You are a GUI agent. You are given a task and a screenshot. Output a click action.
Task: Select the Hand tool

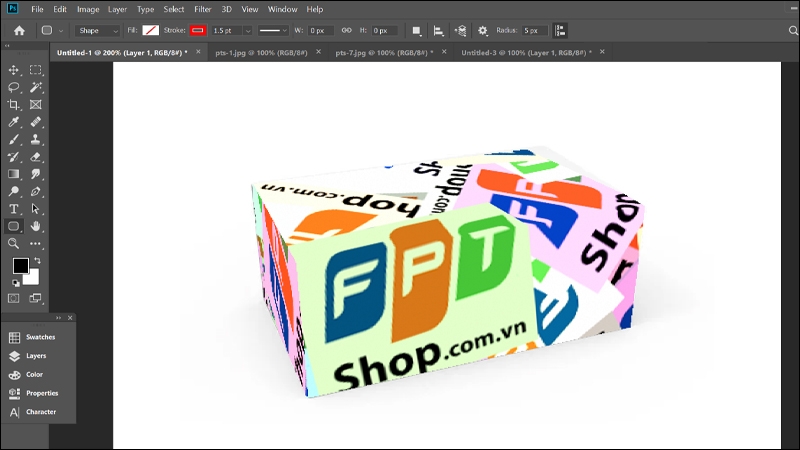pyautogui.click(x=35, y=226)
